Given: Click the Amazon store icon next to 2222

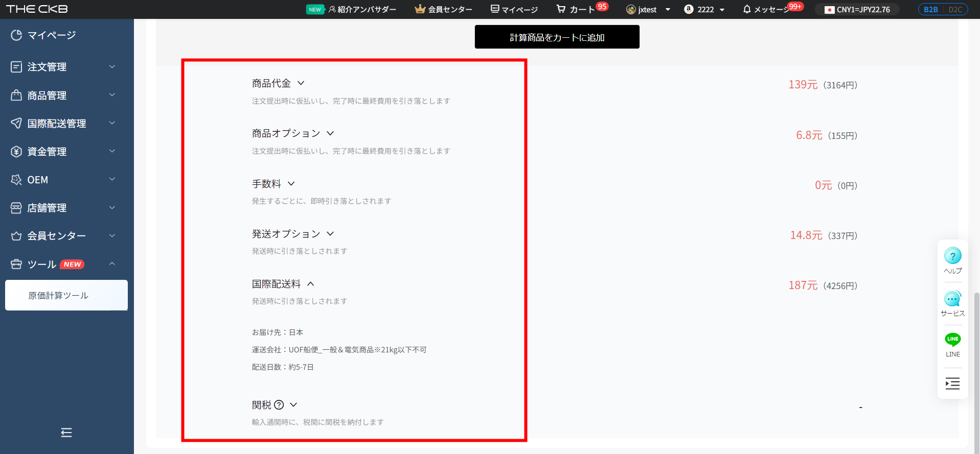Looking at the screenshot, I should 689,9.
